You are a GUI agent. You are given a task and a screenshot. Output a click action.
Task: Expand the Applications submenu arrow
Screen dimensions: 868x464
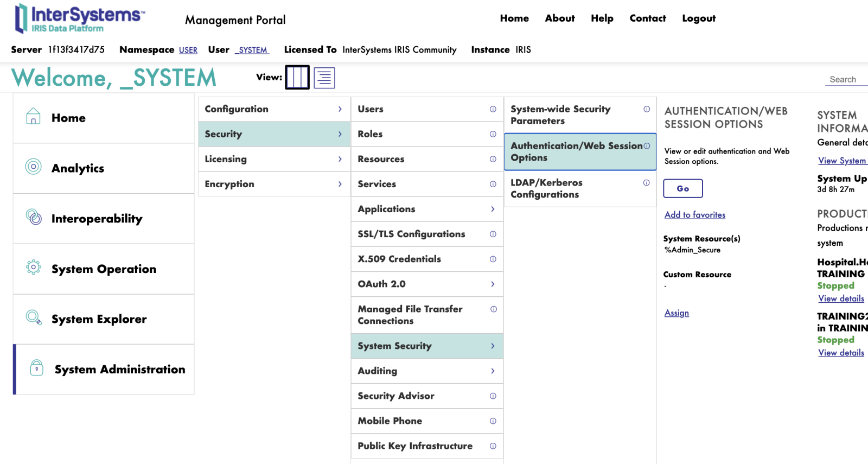click(493, 209)
